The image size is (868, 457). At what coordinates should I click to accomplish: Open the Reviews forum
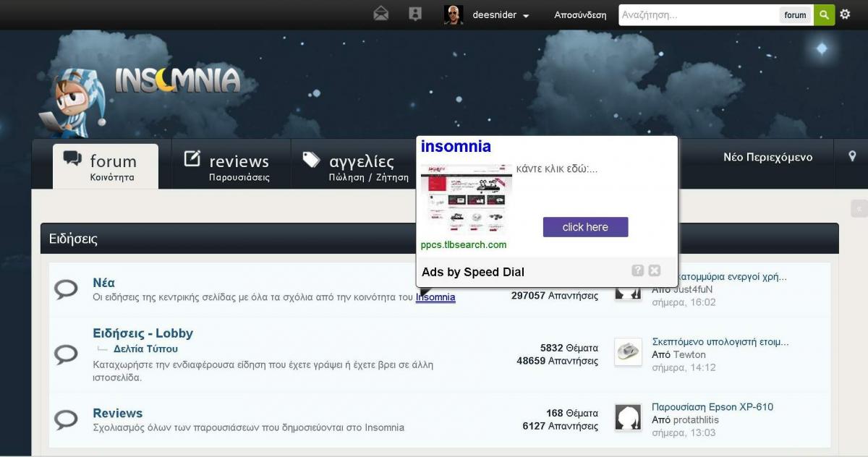(117, 414)
